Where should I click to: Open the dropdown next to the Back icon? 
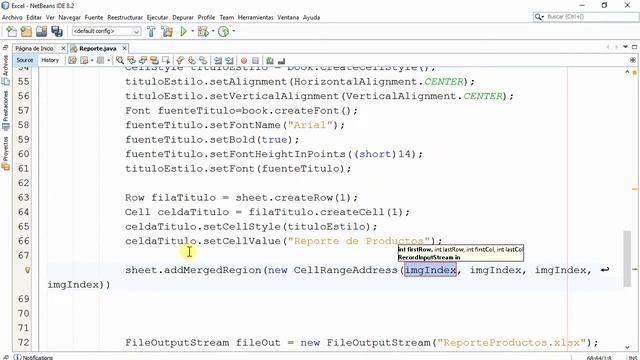[x=92, y=60]
